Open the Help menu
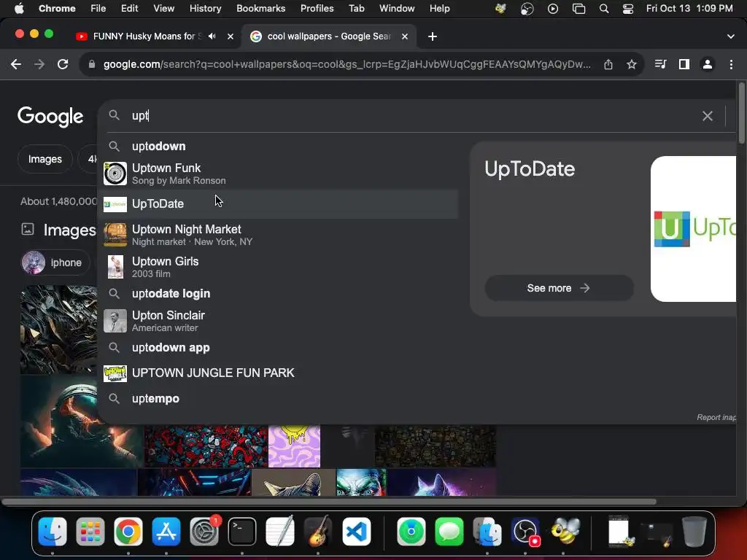Screen dimensions: 747x560 click(439, 8)
